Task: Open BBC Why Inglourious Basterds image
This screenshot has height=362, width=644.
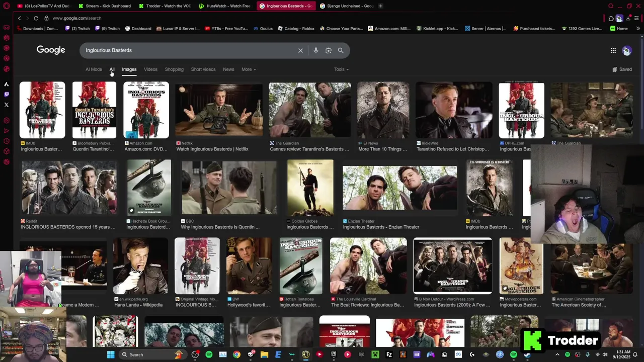Action: tap(229, 188)
